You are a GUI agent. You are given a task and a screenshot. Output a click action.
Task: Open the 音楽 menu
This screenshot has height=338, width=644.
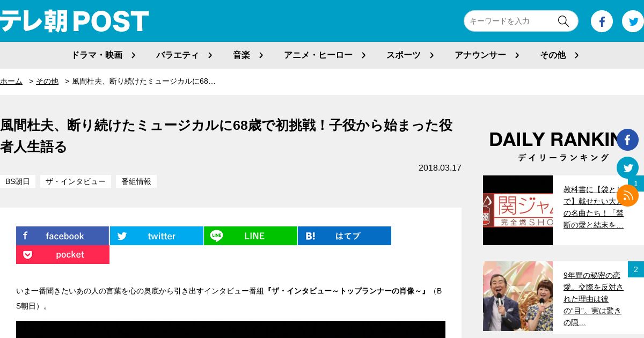click(x=241, y=55)
